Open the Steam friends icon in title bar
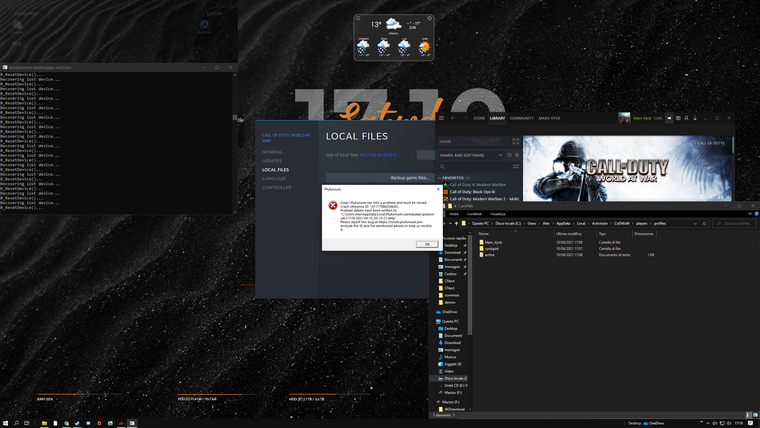Screen dimensions: 760x428 pos(686,118)
